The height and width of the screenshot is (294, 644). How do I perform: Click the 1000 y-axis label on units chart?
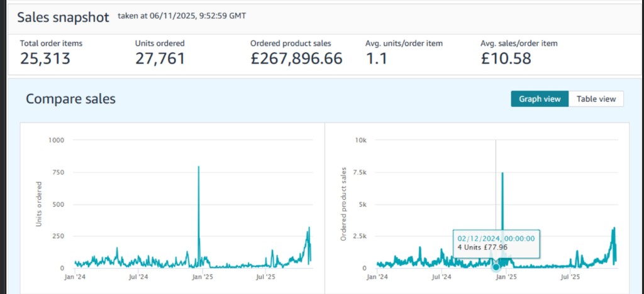click(56, 140)
